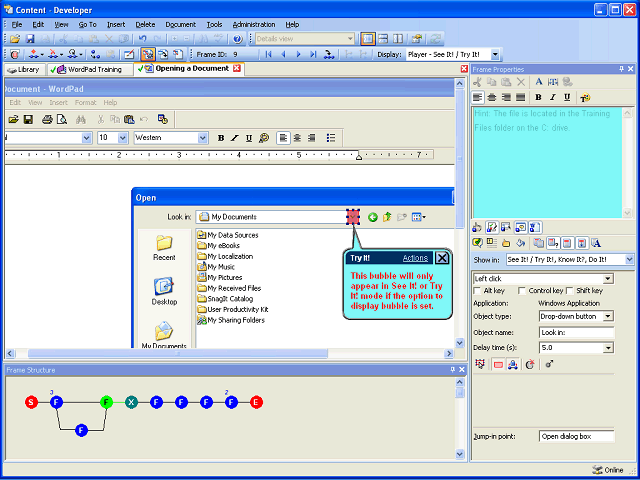This screenshot has width=640, height=480.
Task: Select the red S start node
Action: (31, 402)
